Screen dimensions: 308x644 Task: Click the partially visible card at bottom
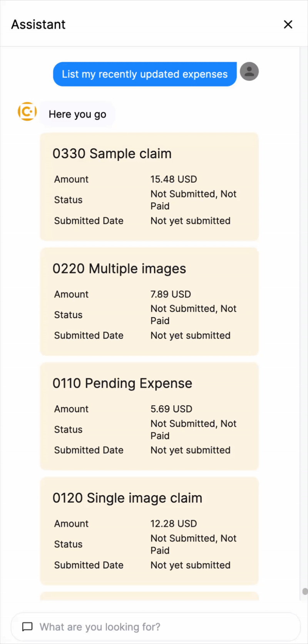pos(149,596)
